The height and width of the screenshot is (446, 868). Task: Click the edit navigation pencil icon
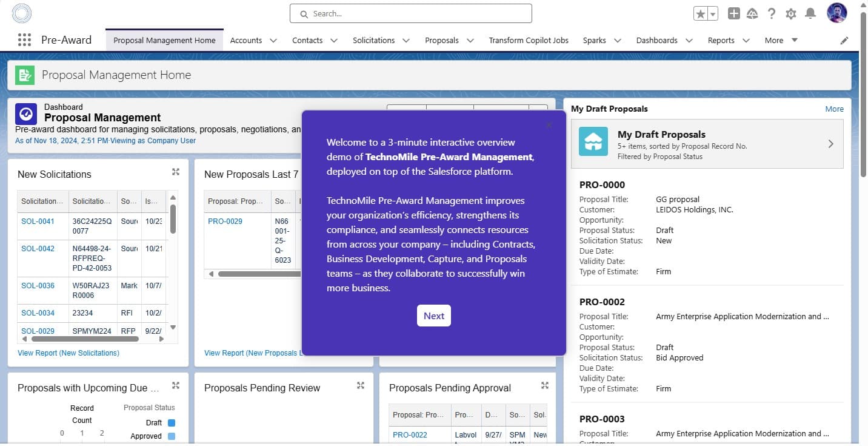point(844,41)
